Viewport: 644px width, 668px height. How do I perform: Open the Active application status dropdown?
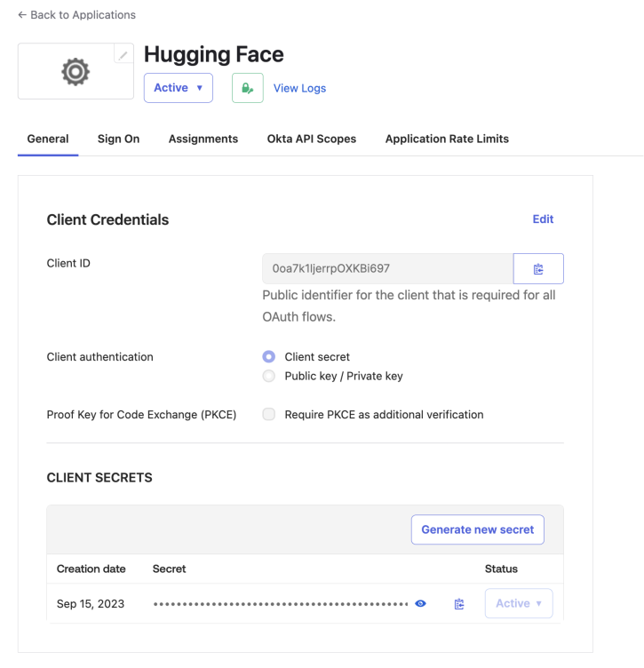coord(179,88)
